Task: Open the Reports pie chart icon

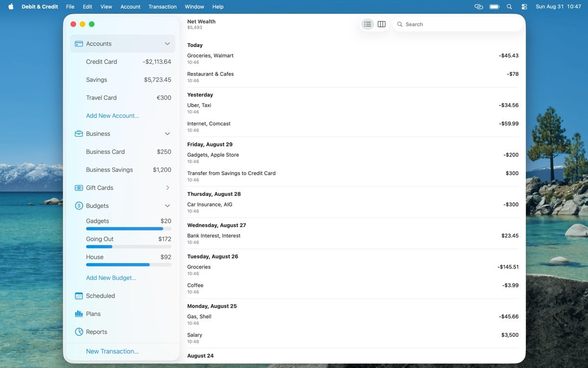Action: pos(79,332)
